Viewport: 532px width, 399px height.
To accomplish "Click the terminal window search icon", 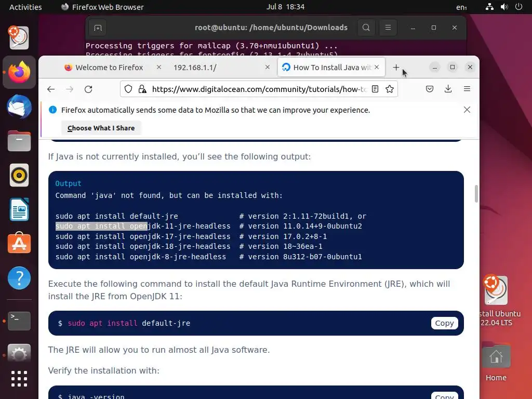I will pyautogui.click(x=366, y=28).
